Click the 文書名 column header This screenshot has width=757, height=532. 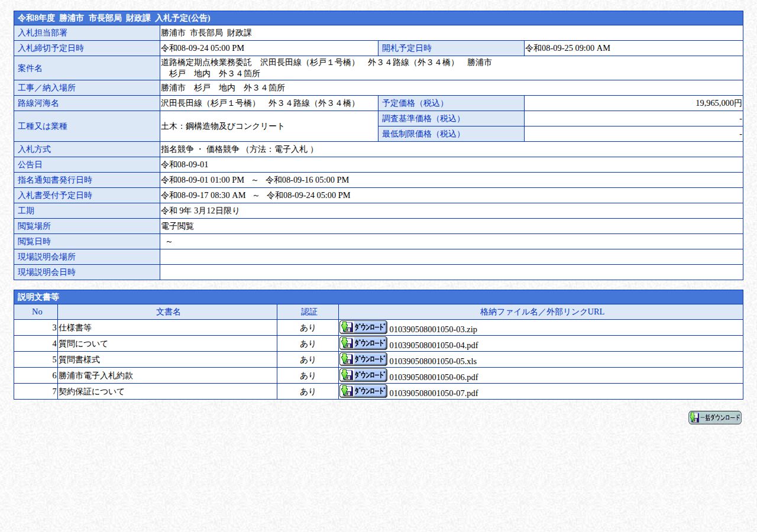pos(168,312)
